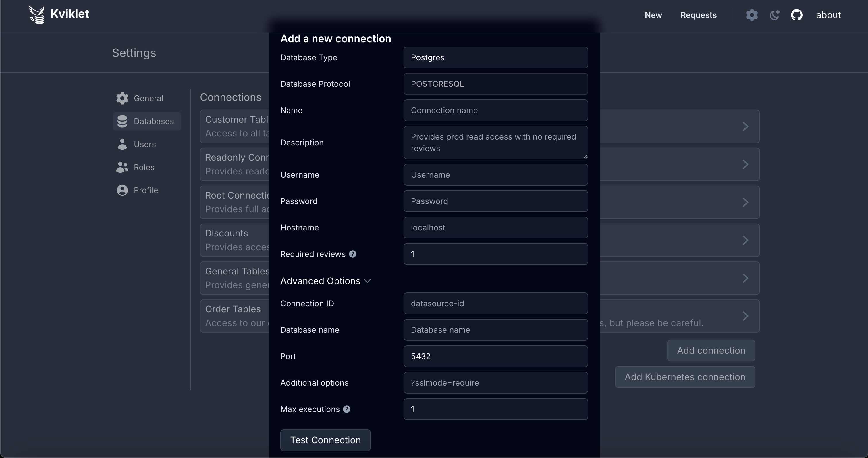The width and height of the screenshot is (868, 458).
Task: Click the Settings page heading
Action: 134,53
